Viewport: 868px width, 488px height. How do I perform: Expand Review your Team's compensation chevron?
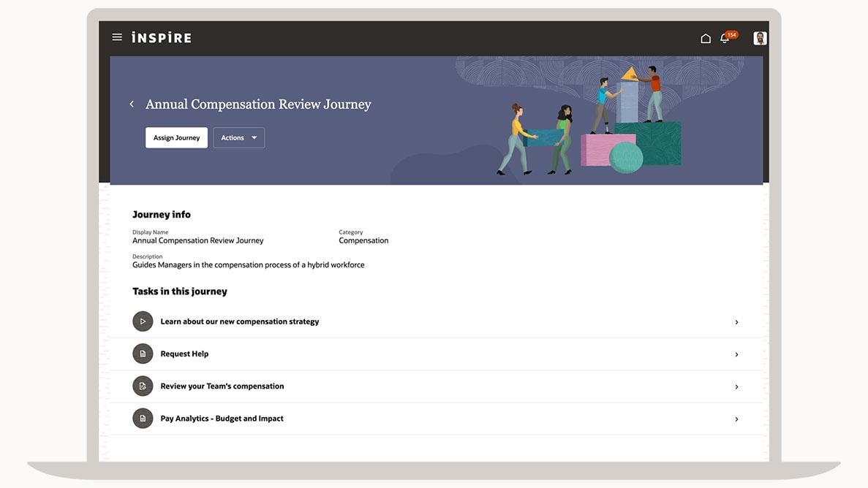(x=736, y=386)
